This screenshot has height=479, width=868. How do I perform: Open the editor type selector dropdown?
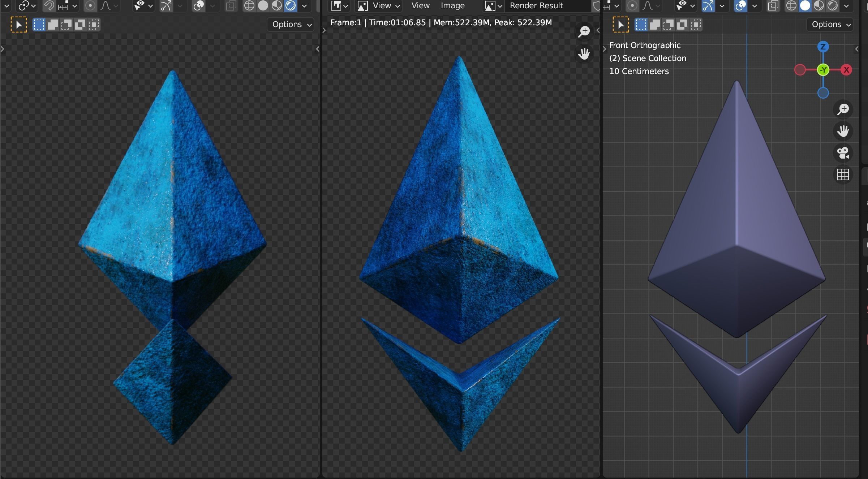339,6
